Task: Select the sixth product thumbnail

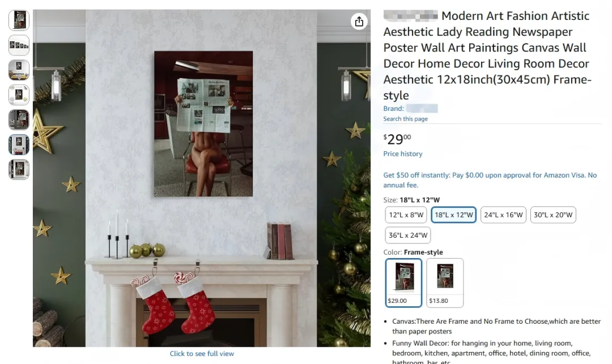Action: point(19,144)
